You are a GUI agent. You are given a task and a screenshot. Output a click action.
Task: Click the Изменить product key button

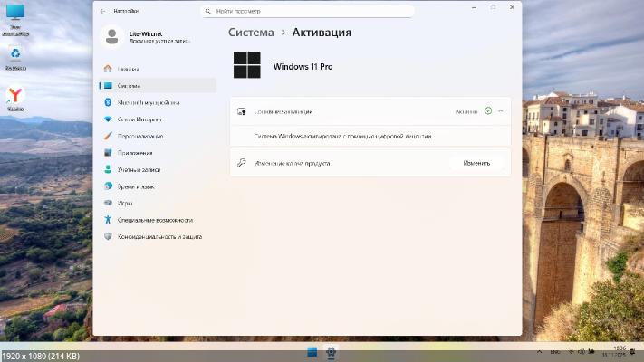tap(476, 163)
